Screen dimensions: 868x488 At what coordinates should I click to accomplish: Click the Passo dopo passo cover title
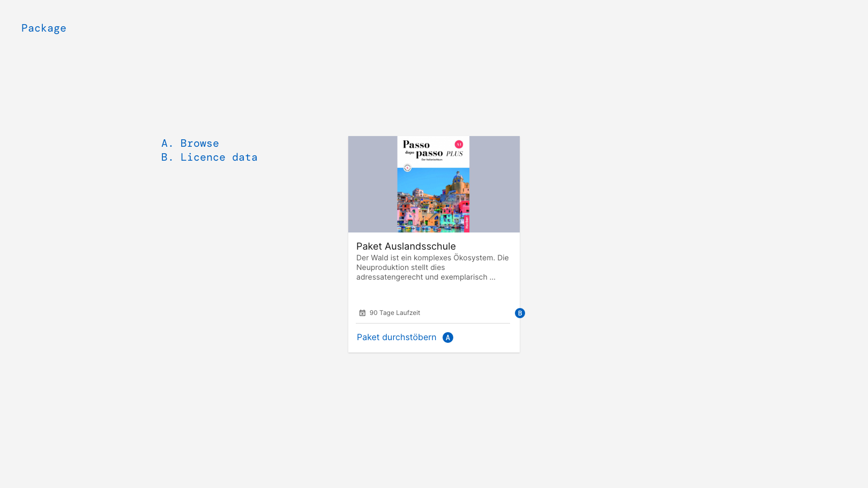[423, 149]
